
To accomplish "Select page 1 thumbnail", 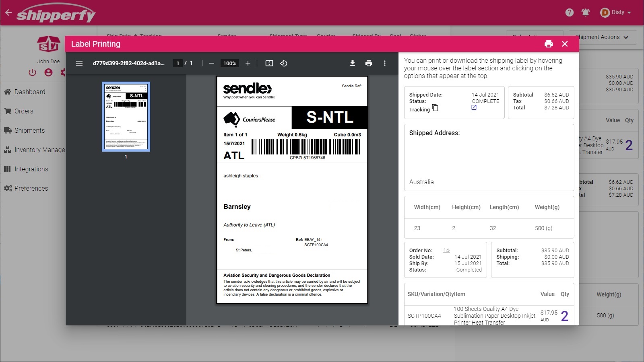I will click(126, 116).
